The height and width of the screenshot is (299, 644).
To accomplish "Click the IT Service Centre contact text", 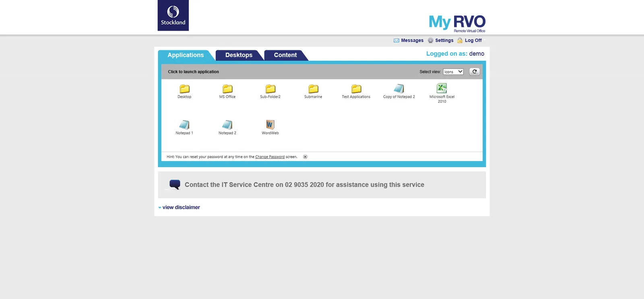I will point(304,185).
